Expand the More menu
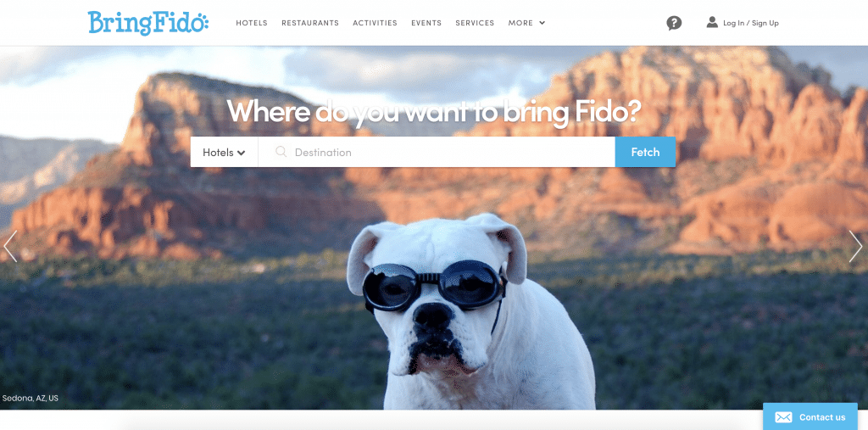Viewport: 868px width, 430px height. pos(526,23)
